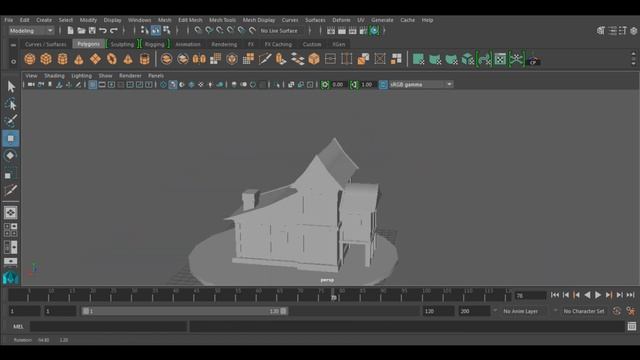Open the shelf options gear menu
The width and height of the screenshot is (640, 360).
tap(13, 61)
